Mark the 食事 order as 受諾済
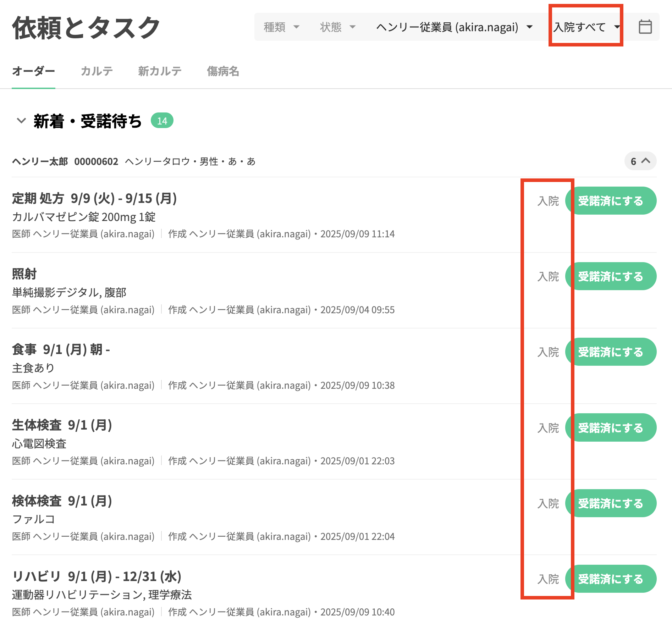672x630 pixels. (x=611, y=352)
